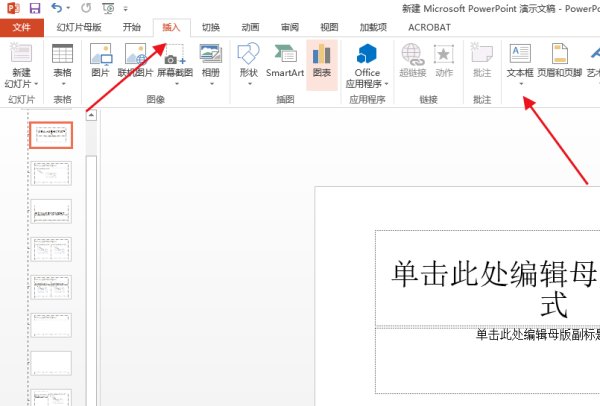Click the 形状 shapes icon
Viewport: 600px width, 406px height.
coord(249,54)
